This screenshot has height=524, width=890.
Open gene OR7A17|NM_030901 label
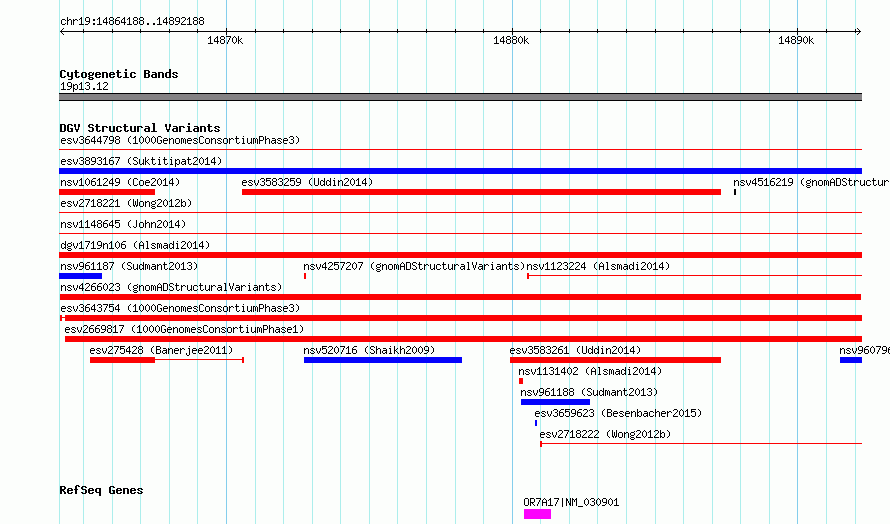click(571, 502)
